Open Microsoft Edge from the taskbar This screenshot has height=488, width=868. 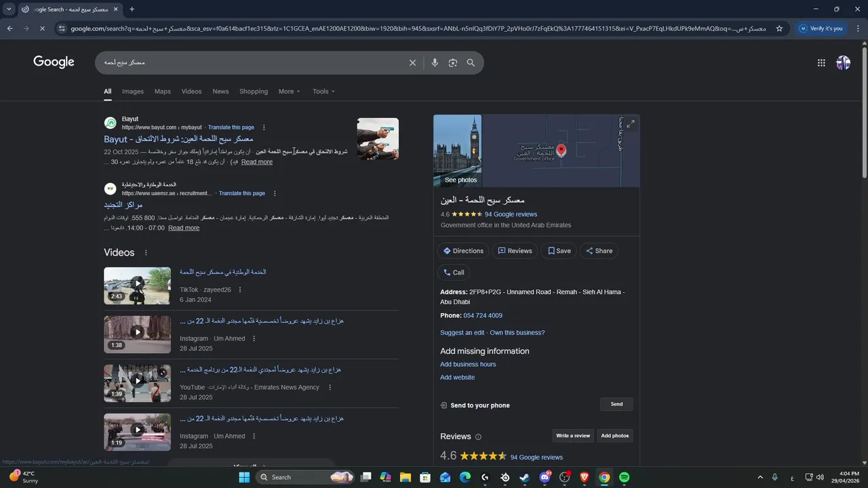click(x=465, y=477)
